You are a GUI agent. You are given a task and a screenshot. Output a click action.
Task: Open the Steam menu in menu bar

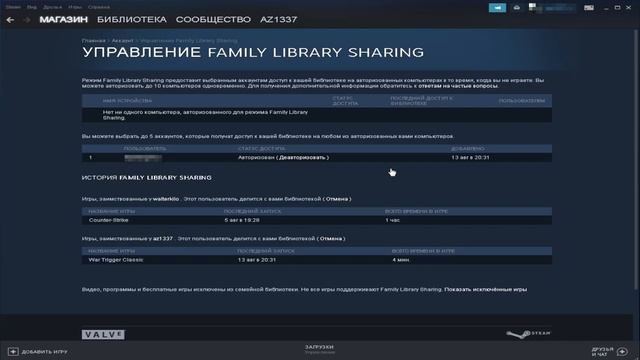(x=13, y=7)
